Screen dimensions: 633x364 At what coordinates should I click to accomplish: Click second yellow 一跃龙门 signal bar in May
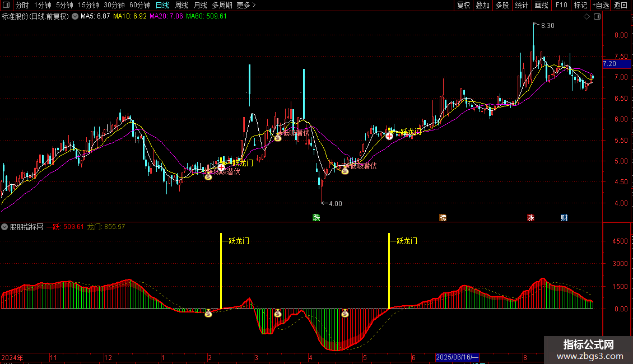point(389,271)
